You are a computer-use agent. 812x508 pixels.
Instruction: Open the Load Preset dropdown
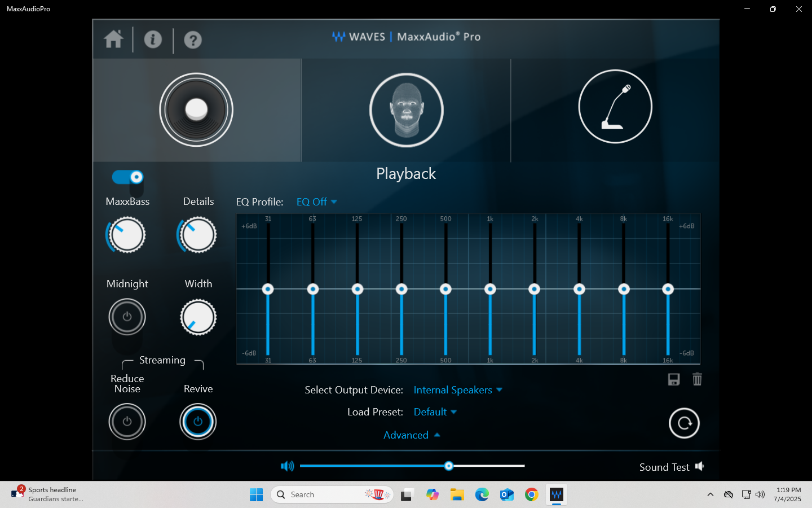point(435,412)
